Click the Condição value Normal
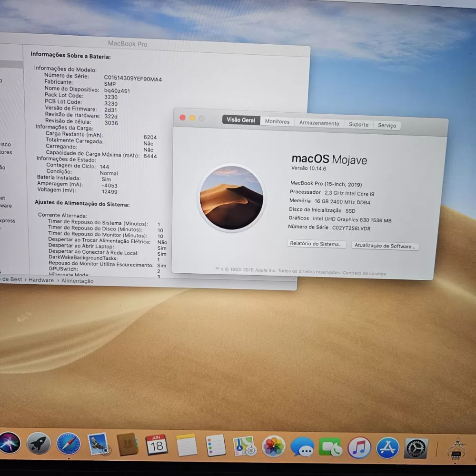 click(x=109, y=173)
